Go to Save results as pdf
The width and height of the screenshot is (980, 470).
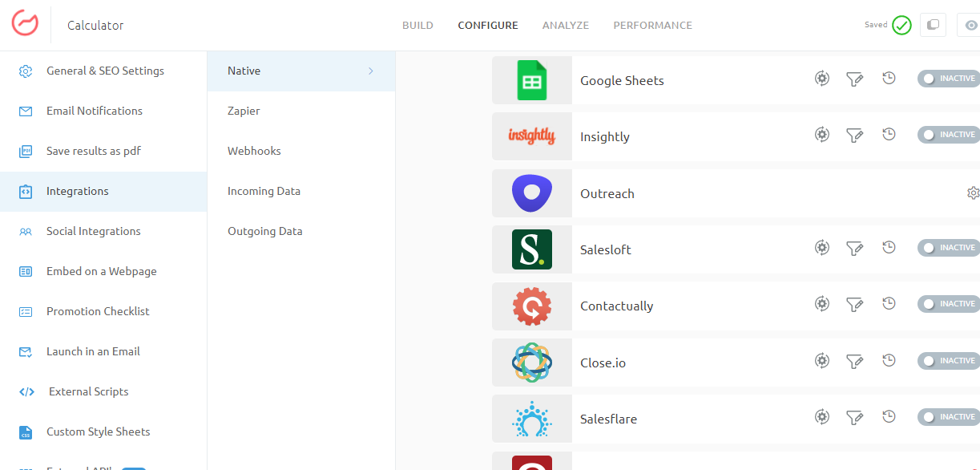pyautogui.click(x=103, y=151)
